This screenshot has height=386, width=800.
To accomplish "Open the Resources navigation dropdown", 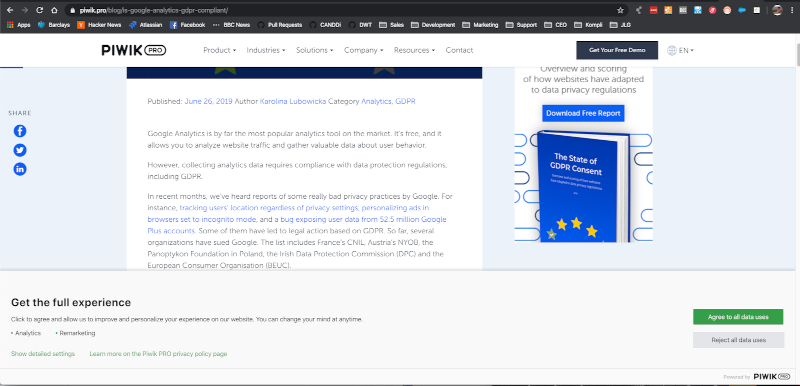I will [x=414, y=50].
